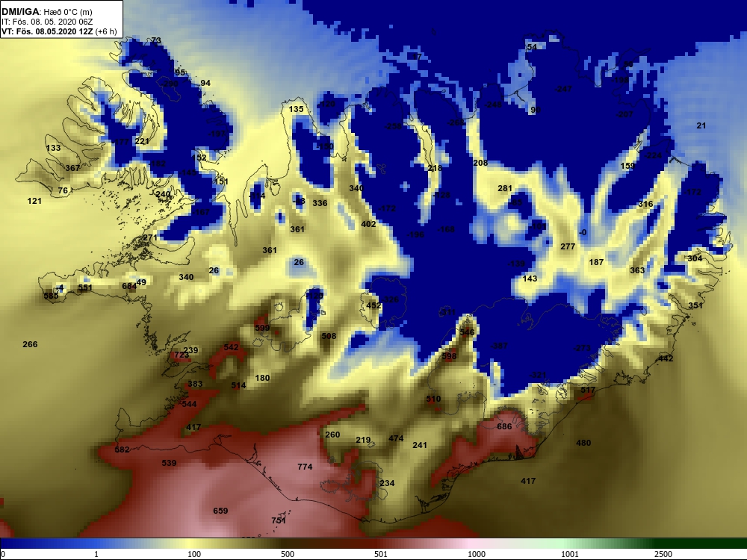Click the 686 value in the red area
This screenshot has width=747, height=560.
click(504, 426)
